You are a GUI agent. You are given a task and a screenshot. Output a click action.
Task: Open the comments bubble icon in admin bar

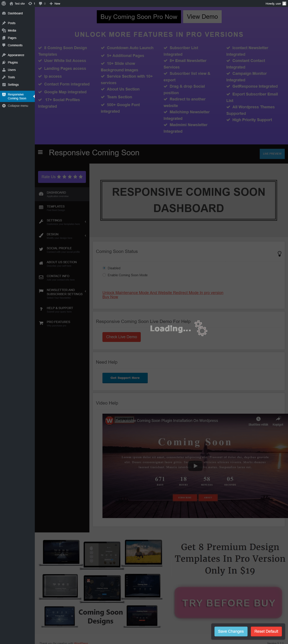[40, 3]
